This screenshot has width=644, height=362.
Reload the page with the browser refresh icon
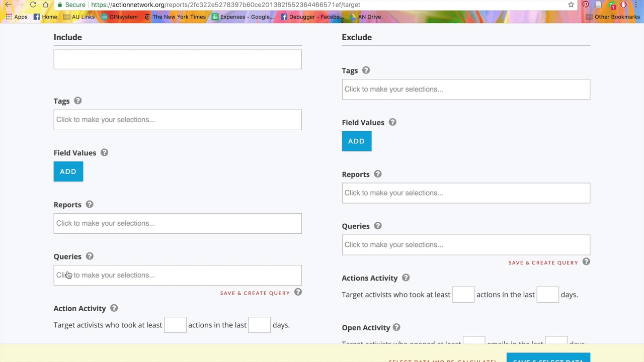tap(33, 5)
